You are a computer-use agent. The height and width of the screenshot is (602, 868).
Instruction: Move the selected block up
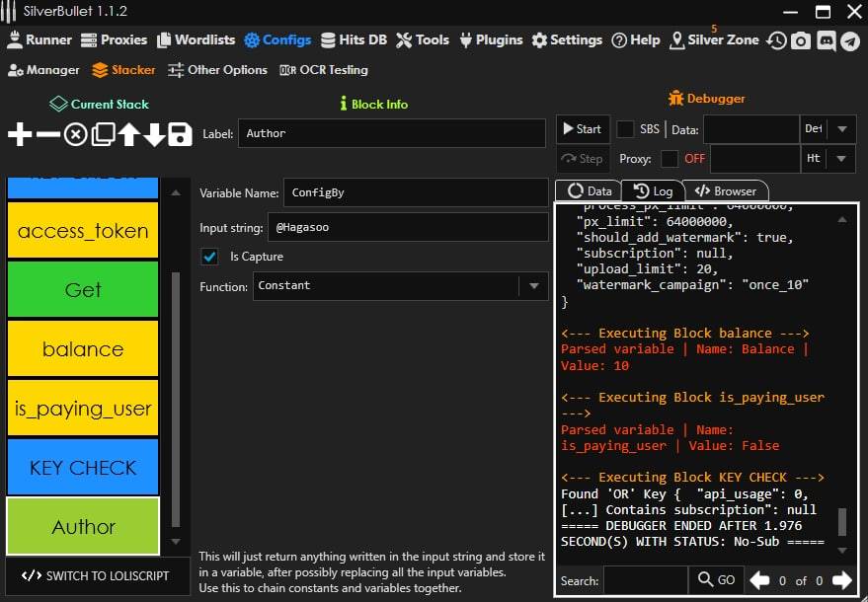tap(128, 135)
